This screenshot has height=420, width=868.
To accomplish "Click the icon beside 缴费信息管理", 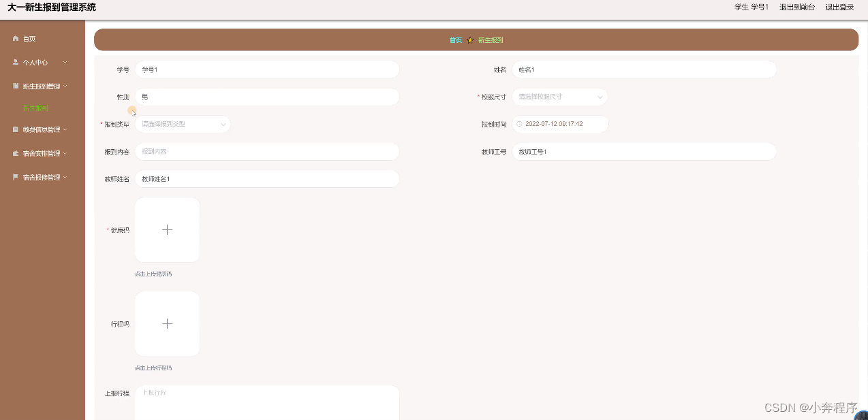I will (16, 129).
